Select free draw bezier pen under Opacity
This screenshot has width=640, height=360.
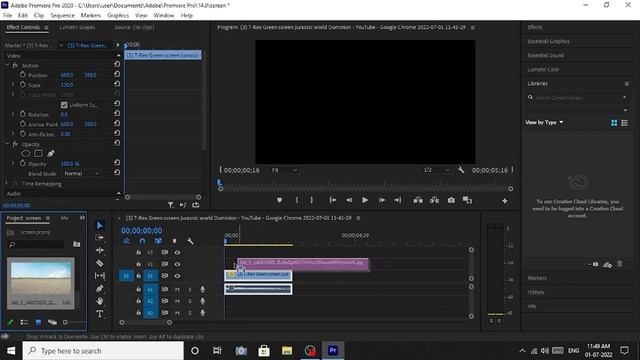(51, 153)
